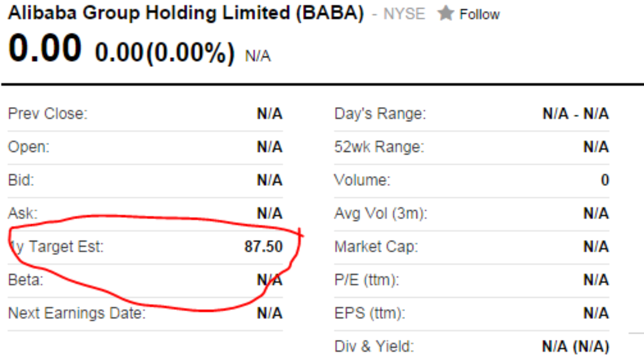Click the Follow link text
The width and height of the screenshot is (644, 362).
[479, 15]
